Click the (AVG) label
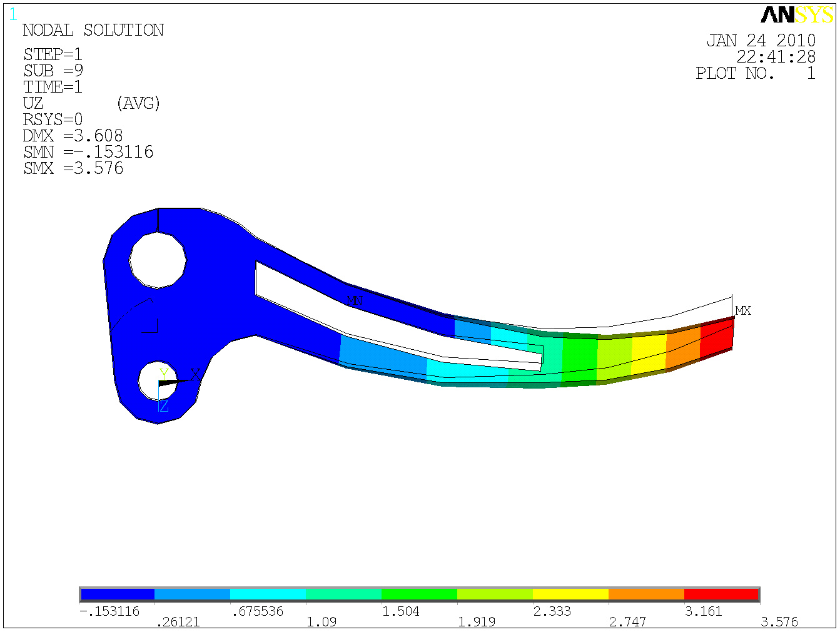The width and height of the screenshot is (840, 632). [x=138, y=103]
